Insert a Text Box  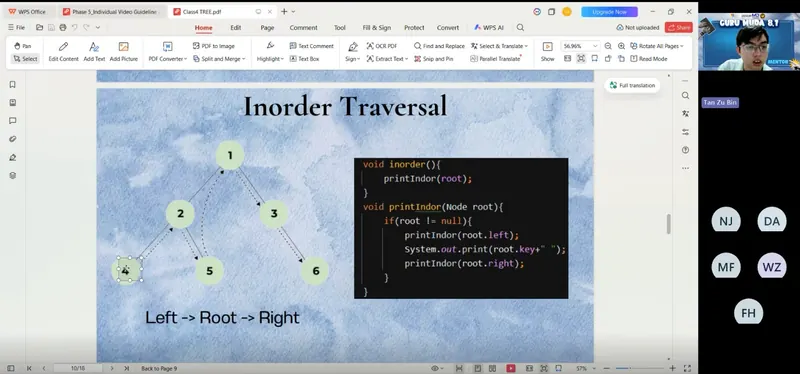304,59
